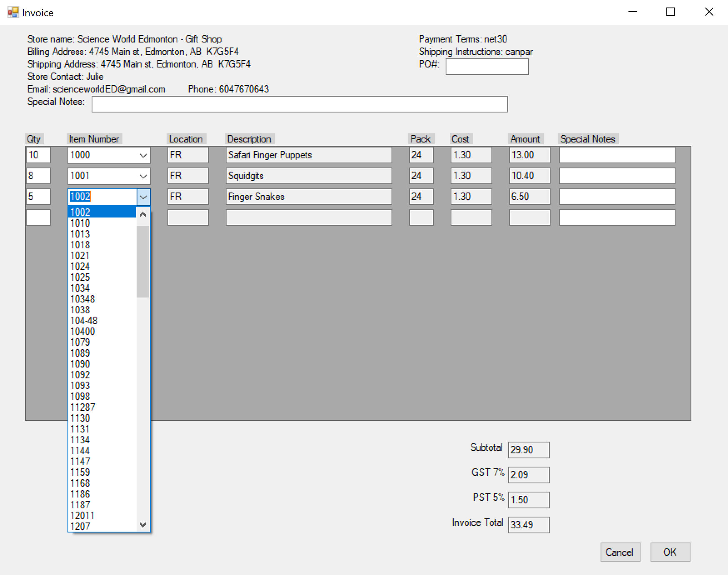Select item 1090 in the dropdown

102,364
